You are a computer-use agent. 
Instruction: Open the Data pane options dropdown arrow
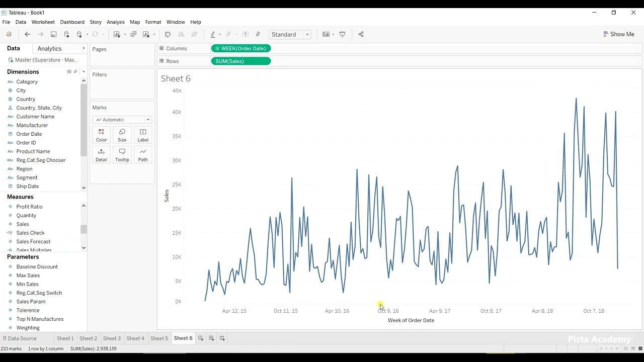[x=84, y=48]
